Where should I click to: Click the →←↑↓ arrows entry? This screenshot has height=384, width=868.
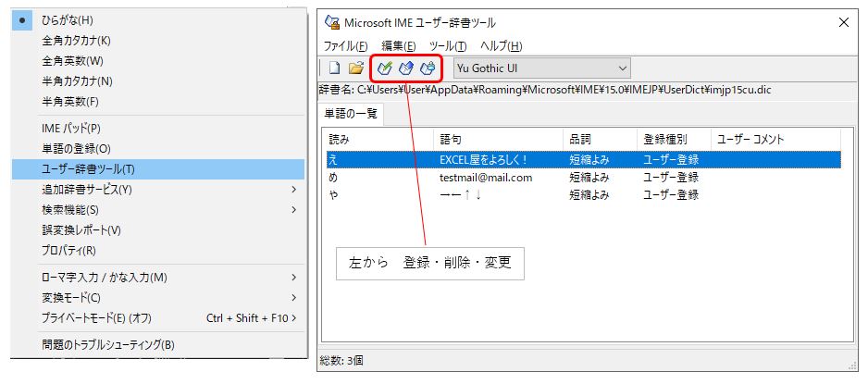coord(461,194)
